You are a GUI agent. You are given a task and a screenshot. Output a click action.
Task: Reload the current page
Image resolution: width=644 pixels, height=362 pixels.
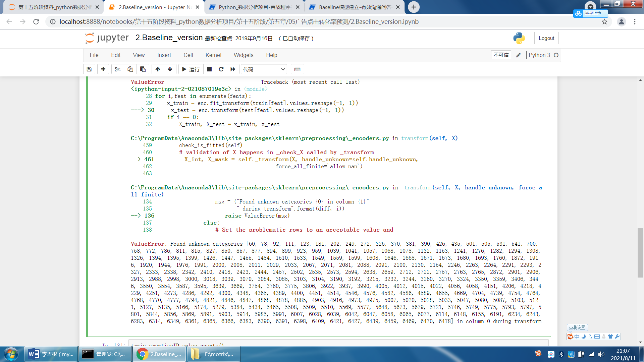click(x=36, y=22)
